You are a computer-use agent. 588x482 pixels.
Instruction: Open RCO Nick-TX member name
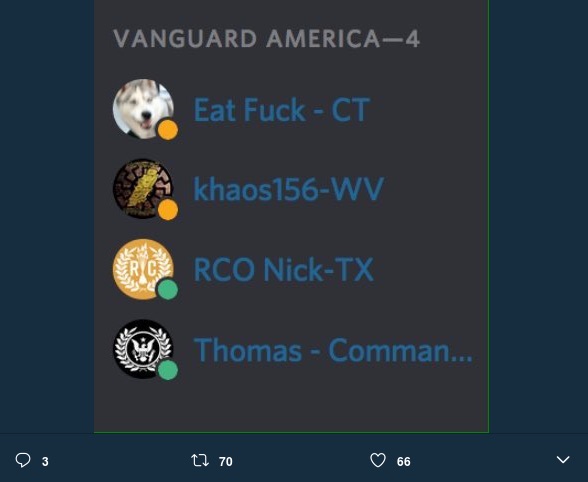tap(284, 269)
